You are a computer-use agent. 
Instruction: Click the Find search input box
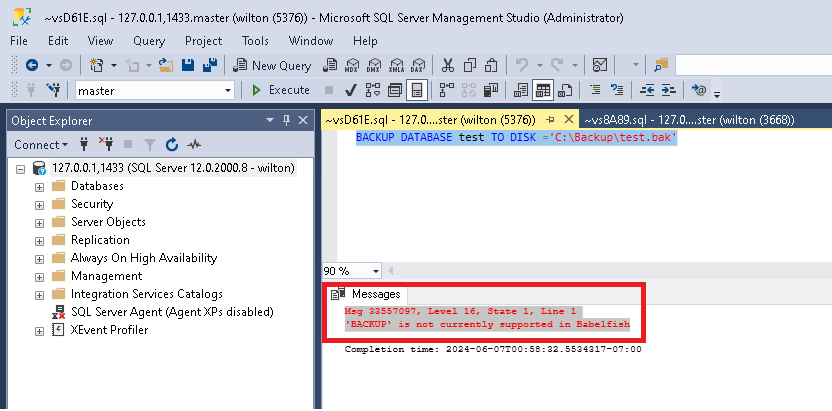tap(753, 65)
